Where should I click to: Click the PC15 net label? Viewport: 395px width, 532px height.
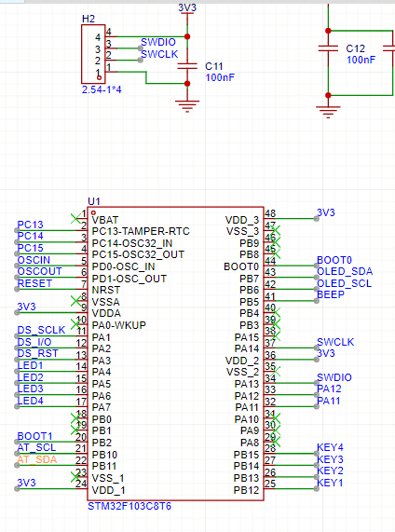[x=30, y=248]
